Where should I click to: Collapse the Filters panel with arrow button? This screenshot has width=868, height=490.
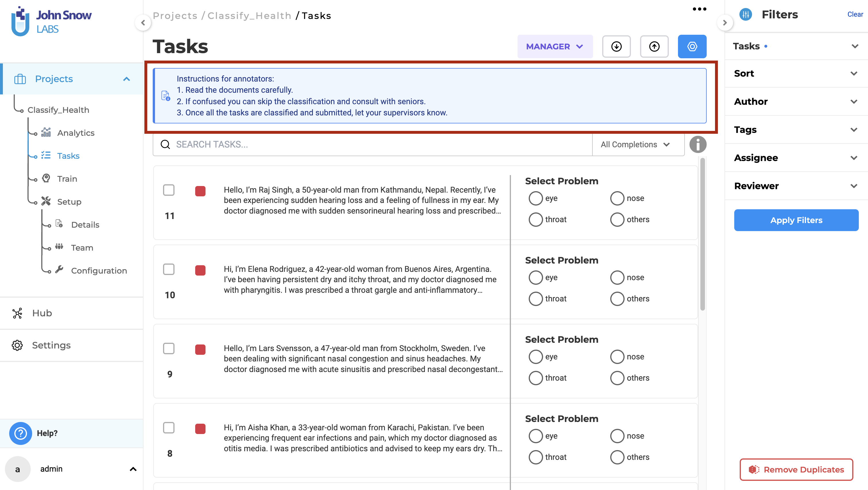click(725, 23)
